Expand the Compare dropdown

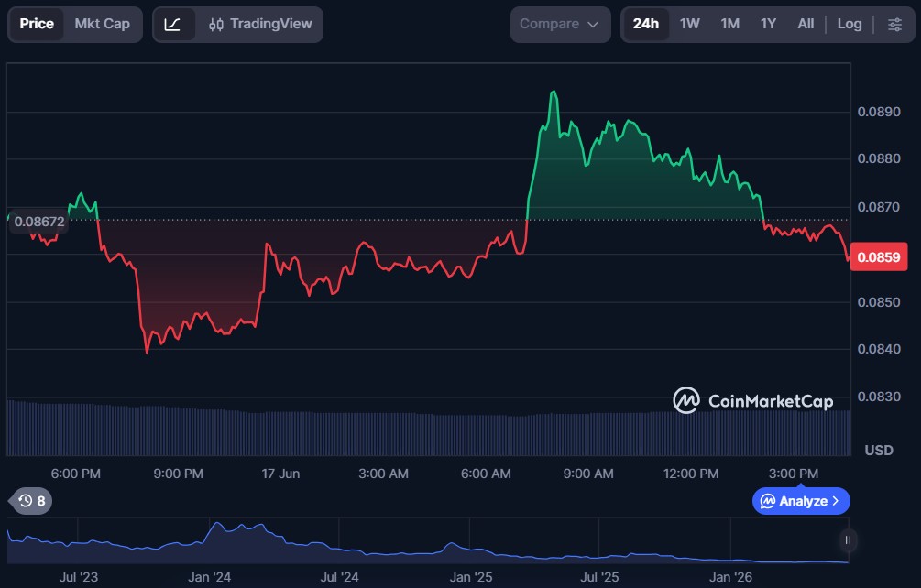coord(560,25)
